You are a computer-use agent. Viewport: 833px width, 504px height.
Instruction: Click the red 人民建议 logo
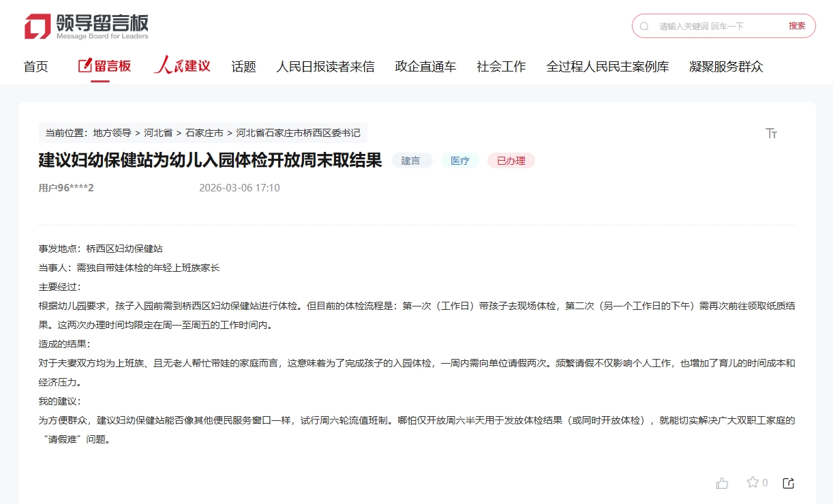pyautogui.click(x=181, y=65)
